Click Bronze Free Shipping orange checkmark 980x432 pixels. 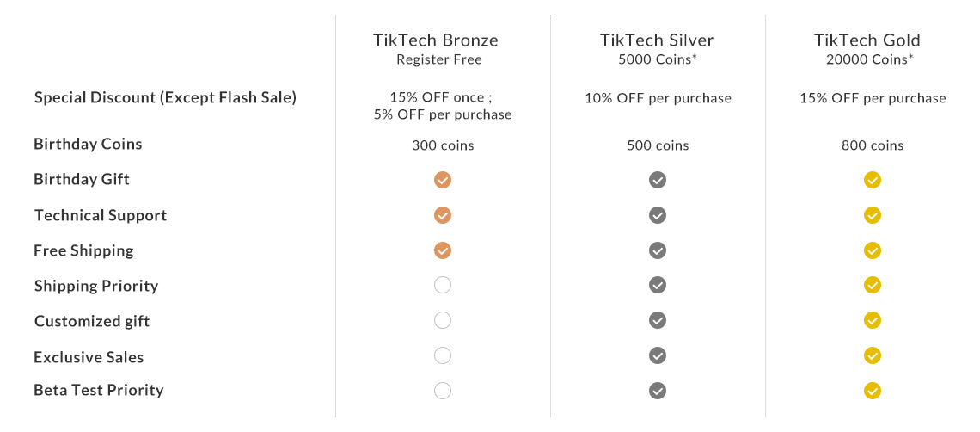point(443,250)
